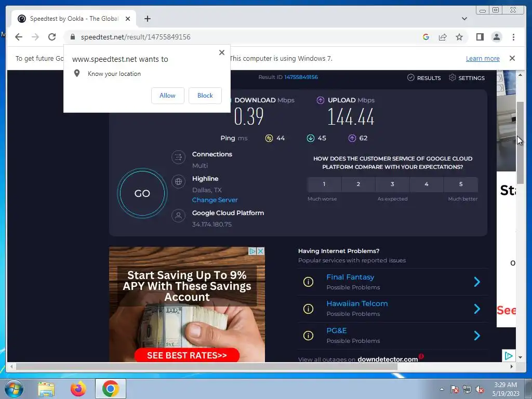Open the browser side panel
Image resolution: width=532 pixels, height=399 pixels.
click(x=480, y=37)
